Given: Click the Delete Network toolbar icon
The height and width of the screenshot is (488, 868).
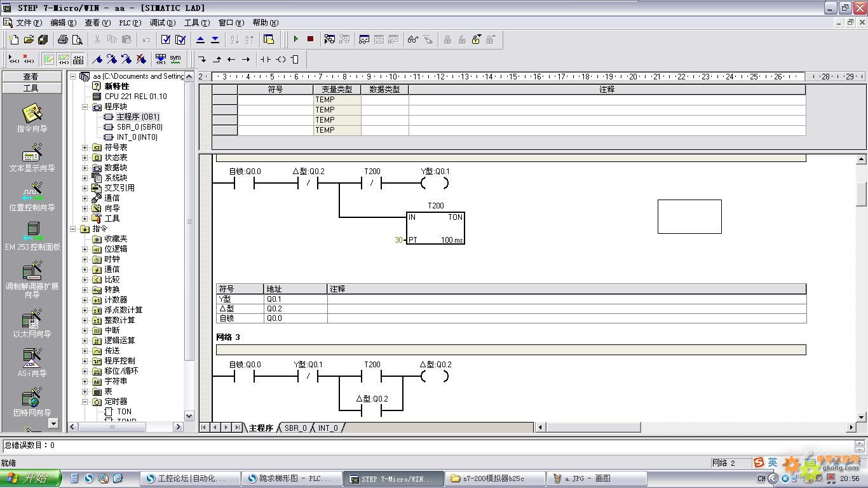Looking at the screenshot, I should coord(28,59).
